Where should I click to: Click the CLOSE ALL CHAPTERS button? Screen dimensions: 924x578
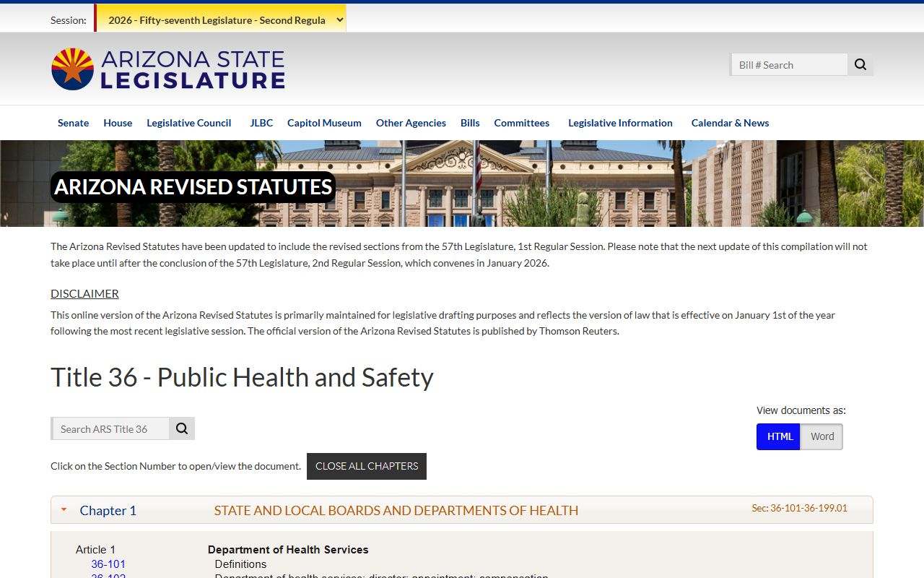tap(367, 466)
